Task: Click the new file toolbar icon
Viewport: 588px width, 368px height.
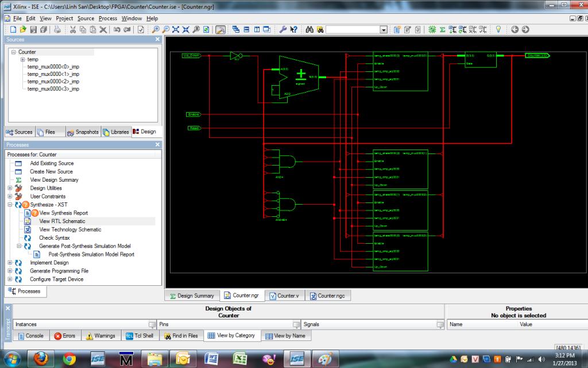Action: (13, 29)
